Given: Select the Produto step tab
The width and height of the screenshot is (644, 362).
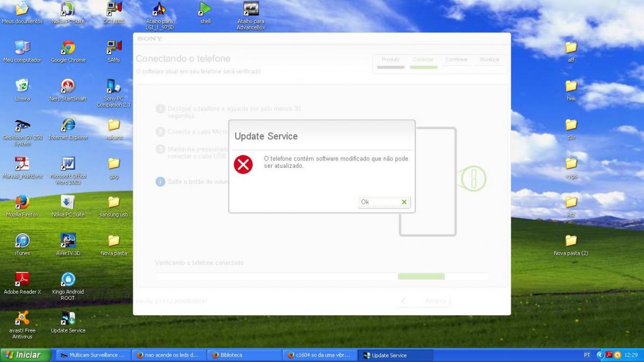Looking at the screenshot, I should [391, 63].
